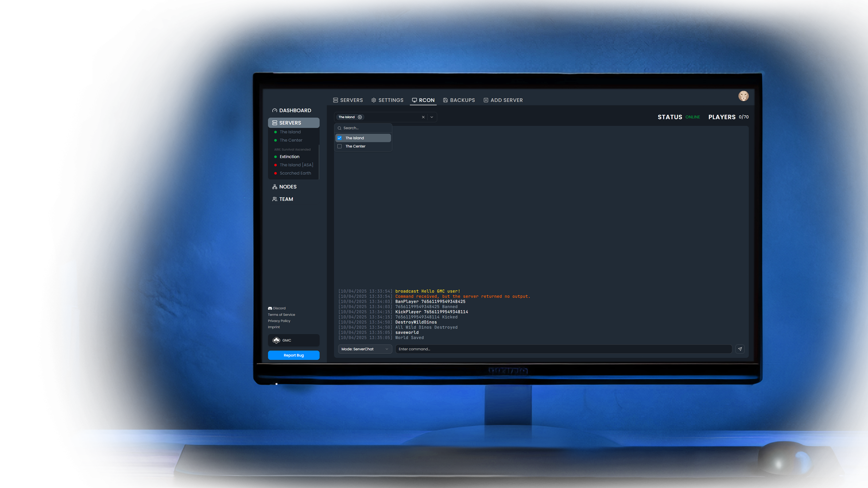Remove The Island tag with x-circle icon

coord(360,117)
